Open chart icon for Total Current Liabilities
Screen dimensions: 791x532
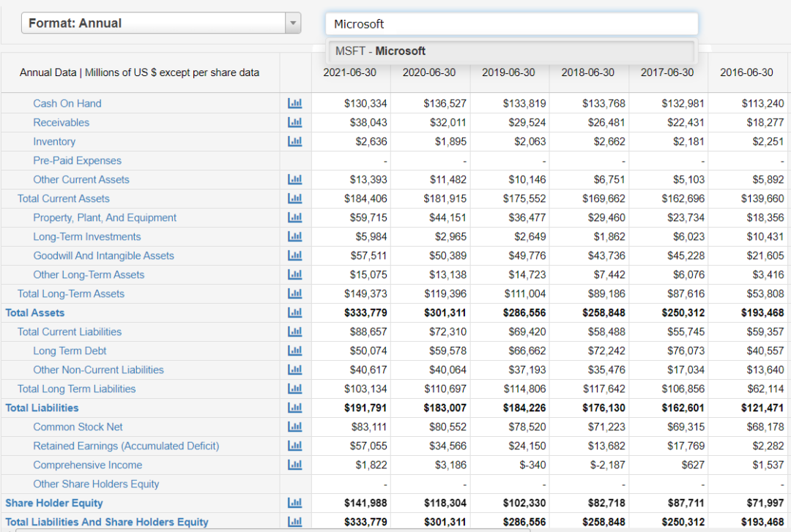point(294,331)
